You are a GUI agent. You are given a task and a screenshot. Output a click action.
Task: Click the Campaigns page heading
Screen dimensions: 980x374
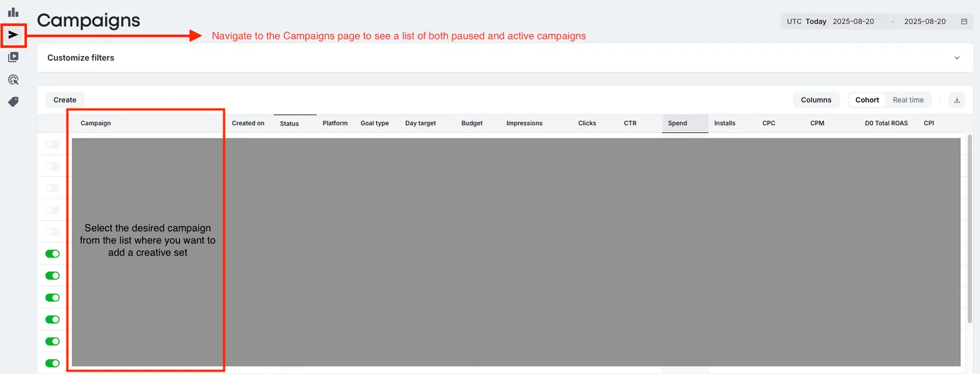click(x=88, y=20)
